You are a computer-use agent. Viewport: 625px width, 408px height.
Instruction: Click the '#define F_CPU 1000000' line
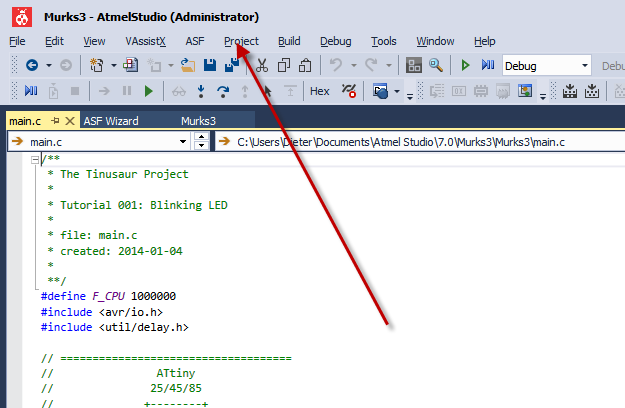(x=108, y=296)
